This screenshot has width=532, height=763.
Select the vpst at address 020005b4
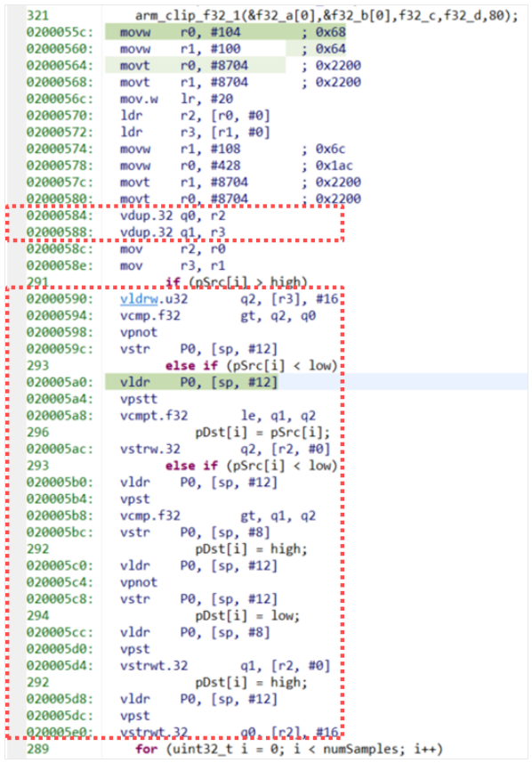tap(134, 499)
